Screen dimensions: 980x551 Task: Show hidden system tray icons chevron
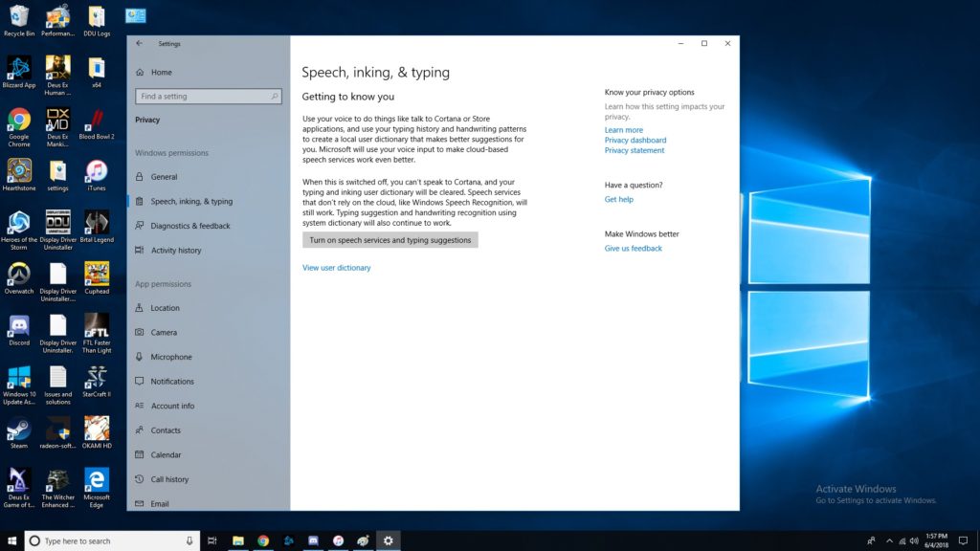[889, 540]
